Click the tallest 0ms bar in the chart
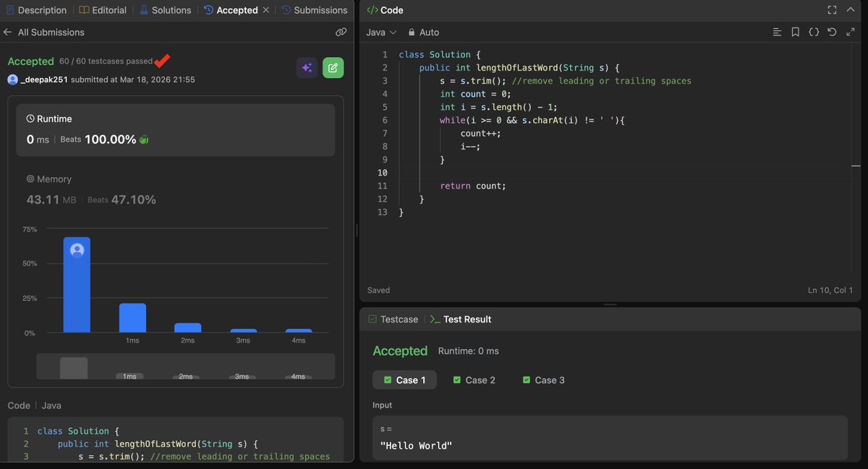This screenshot has height=469, width=868. (77, 285)
